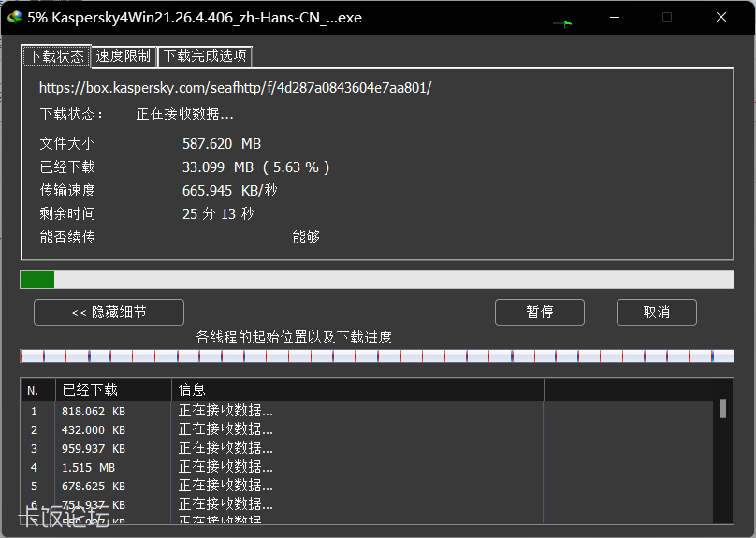Click the resume capability value 能够
This screenshot has width=756, height=538.
tap(306, 237)
